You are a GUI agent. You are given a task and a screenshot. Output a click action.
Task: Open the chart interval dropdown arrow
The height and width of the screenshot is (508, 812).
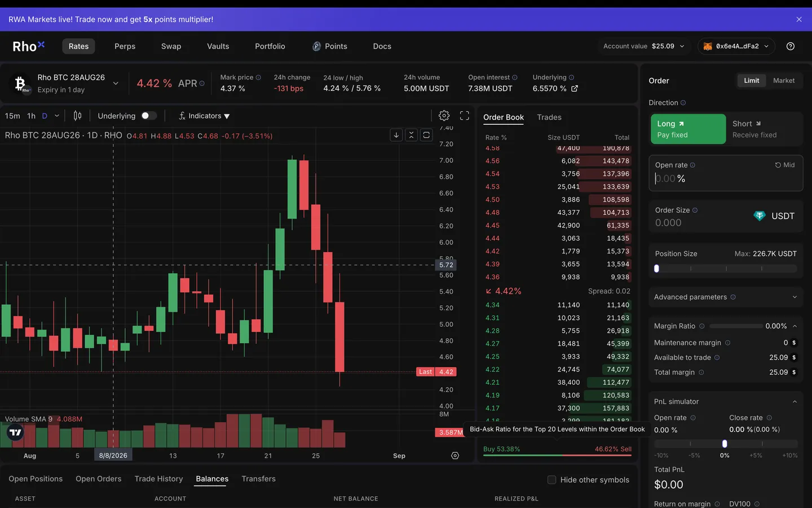57,116
